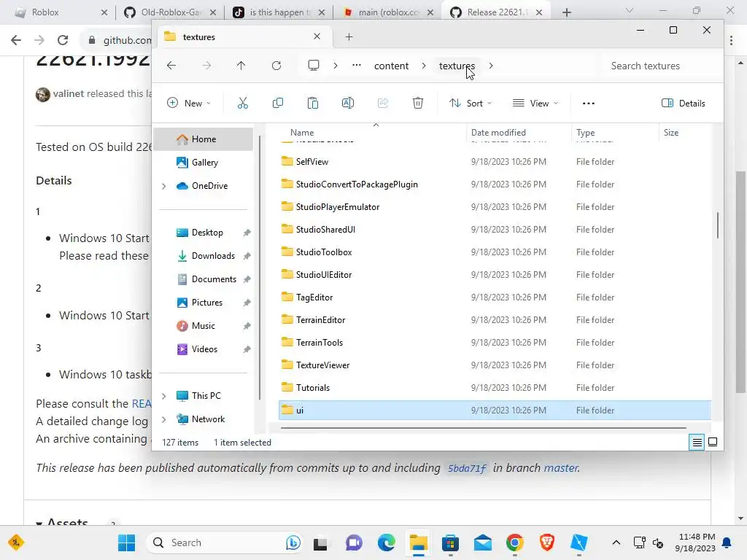Click the Delete trash can icon

click(x=418, y=104)
